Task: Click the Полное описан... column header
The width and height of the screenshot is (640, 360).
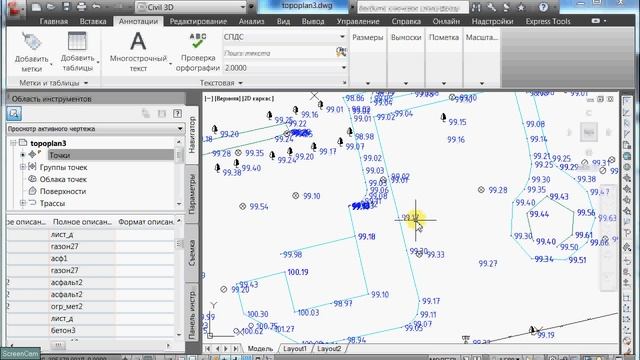Action: (x=82, y=222)
